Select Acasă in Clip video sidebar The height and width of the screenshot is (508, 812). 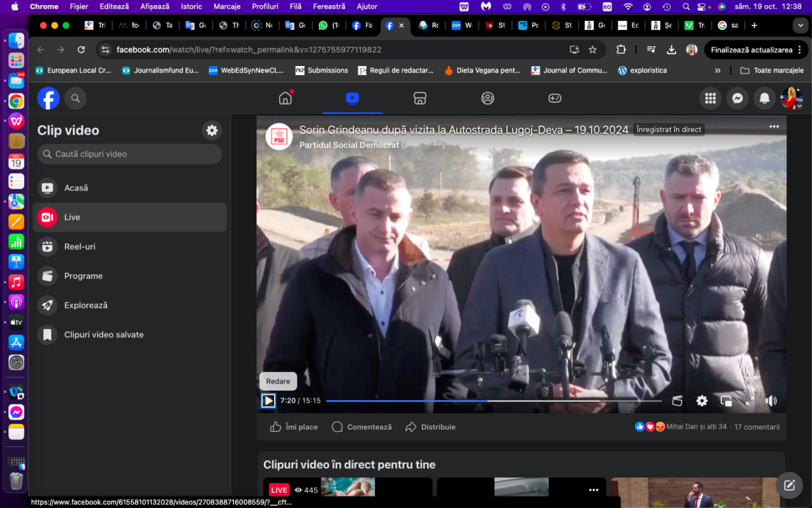tap(129, 188)
